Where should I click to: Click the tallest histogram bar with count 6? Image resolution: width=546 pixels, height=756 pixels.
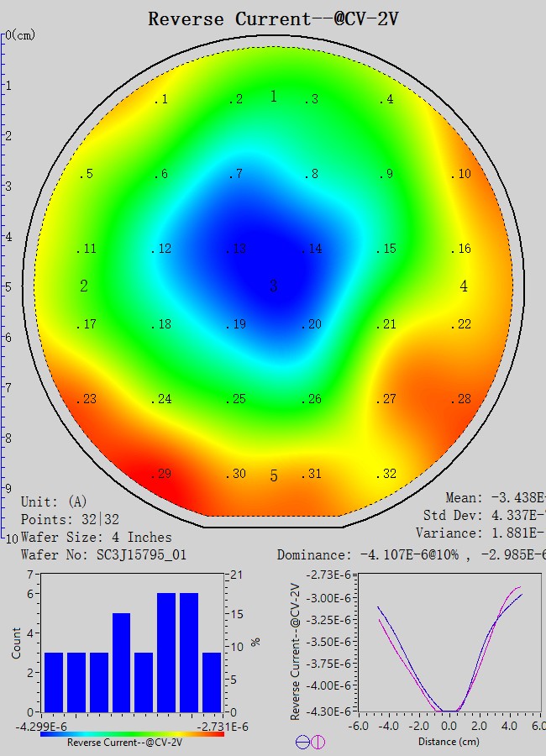tap(166, 652)
